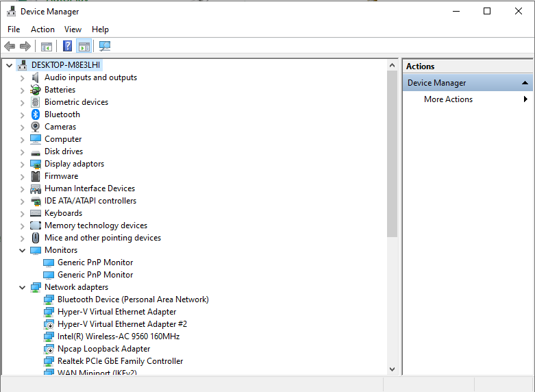Click the Display adaptors icon
This screenshot has height=392, width=535.
[36, 164]
